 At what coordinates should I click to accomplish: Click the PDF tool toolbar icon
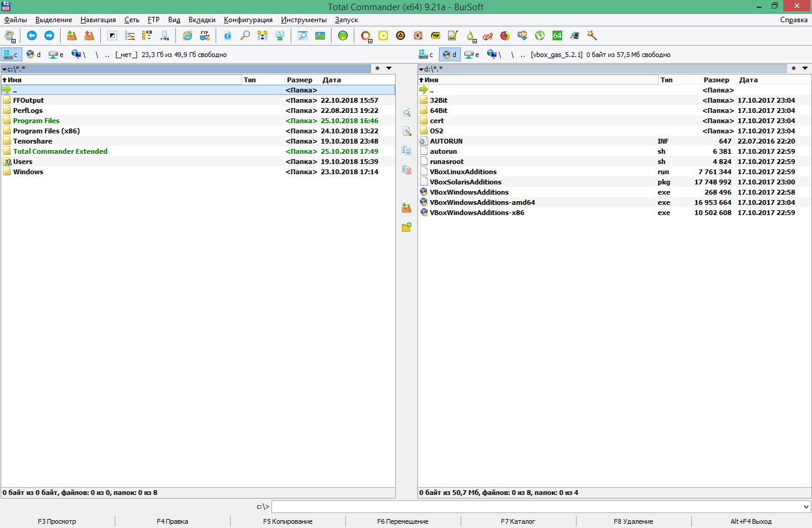tap(435, 36)
